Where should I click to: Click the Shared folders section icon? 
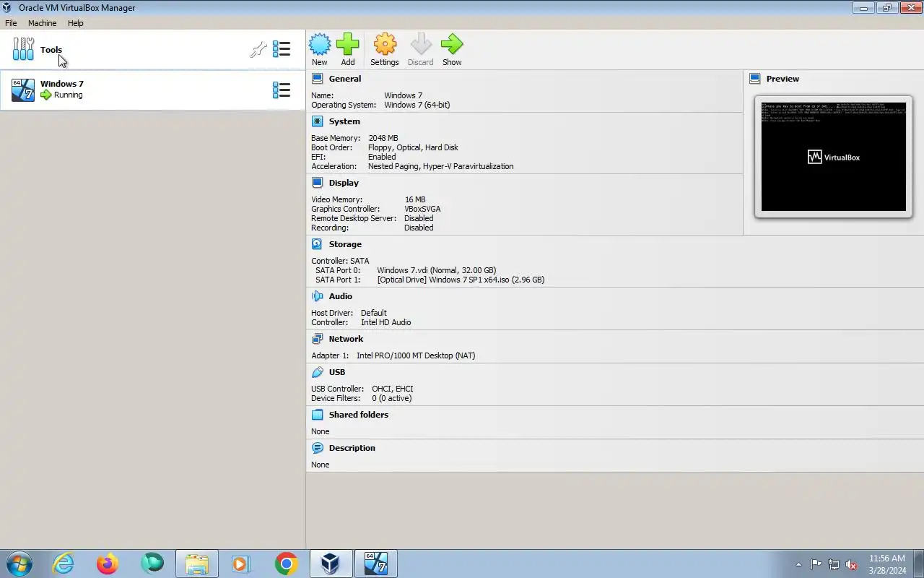(318, 415)
